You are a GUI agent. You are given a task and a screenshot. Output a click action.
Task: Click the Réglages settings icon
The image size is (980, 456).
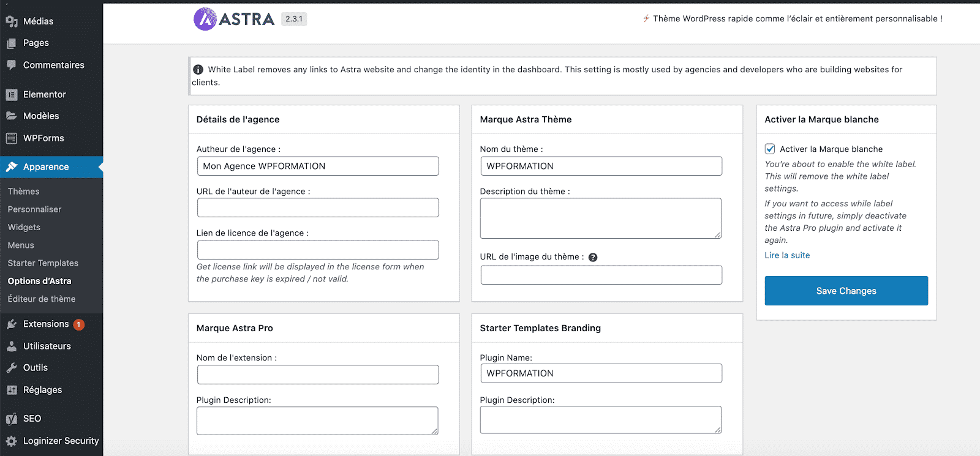[x=12, y=390]
